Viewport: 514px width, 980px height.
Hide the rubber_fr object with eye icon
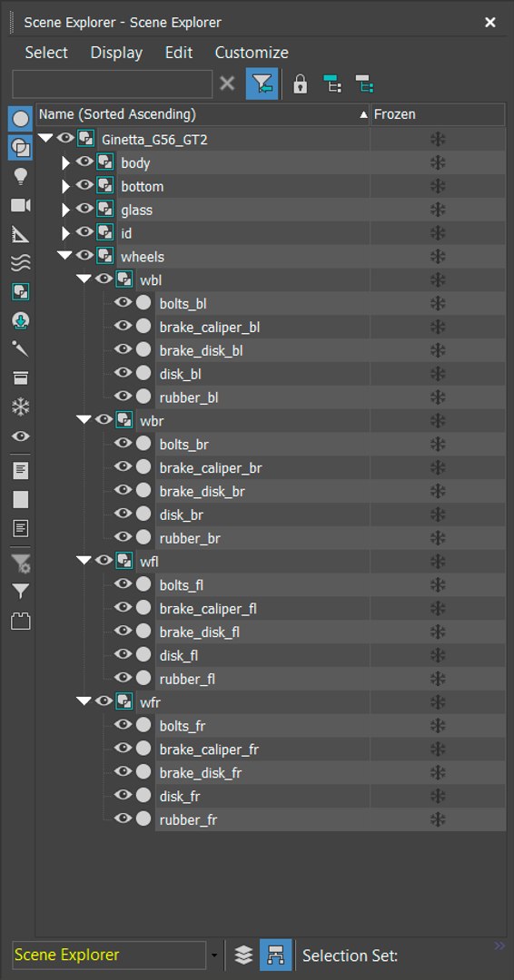[124, 818]
